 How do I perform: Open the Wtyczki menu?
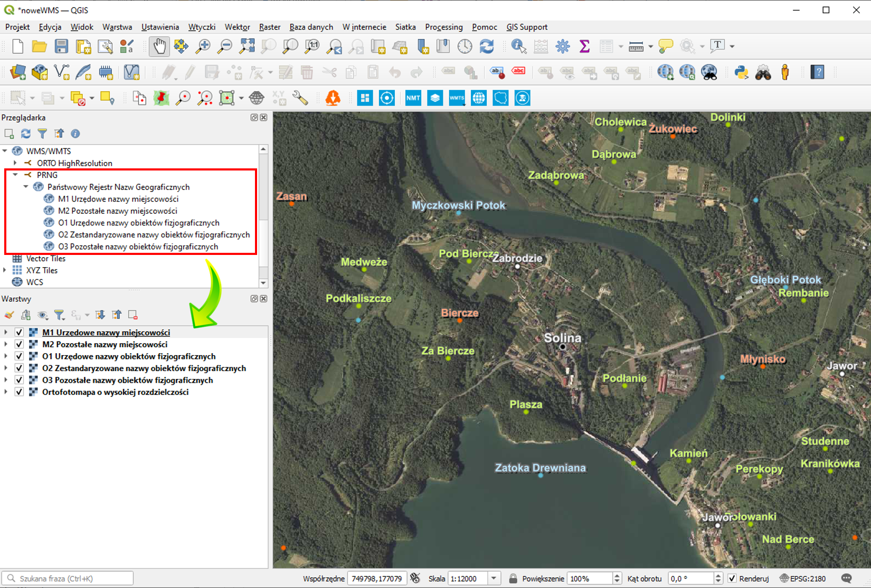tap(202, 27)
